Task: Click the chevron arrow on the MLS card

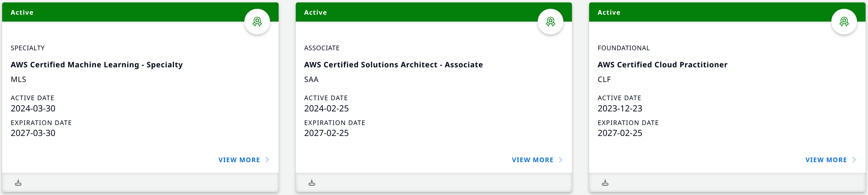Action: (x=267, y=160)
